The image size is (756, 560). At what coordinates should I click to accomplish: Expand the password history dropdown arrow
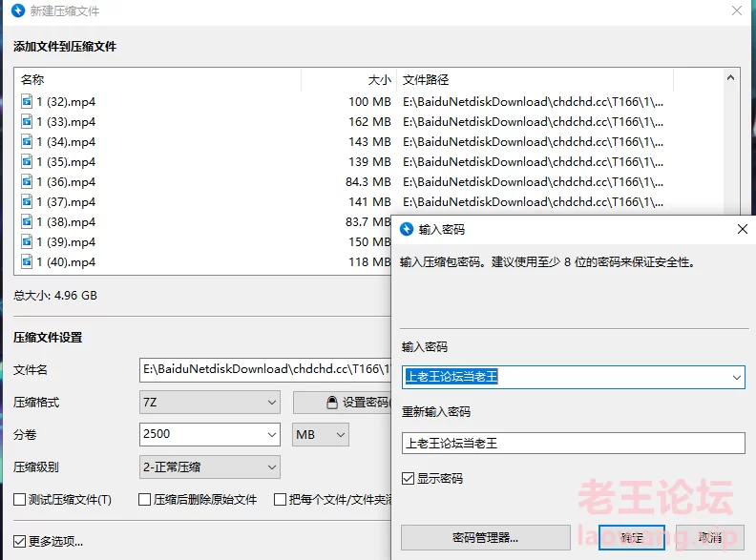point(736,378)
